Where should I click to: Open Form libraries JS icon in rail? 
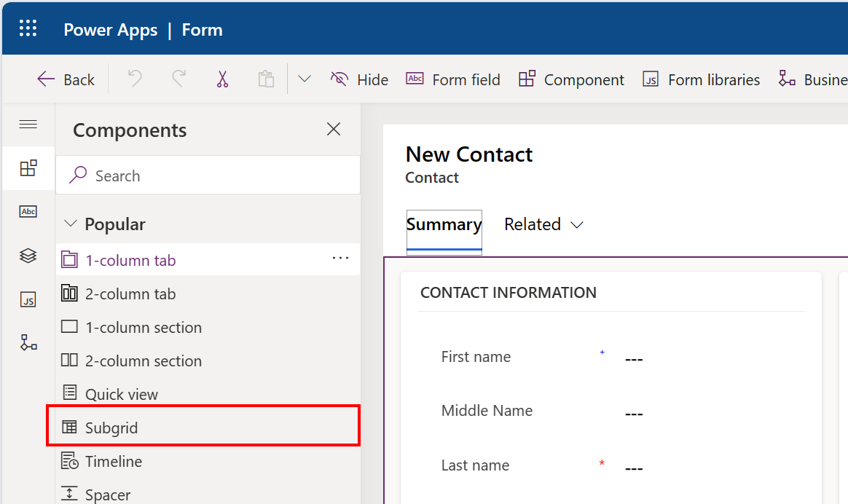click(28, 299)
